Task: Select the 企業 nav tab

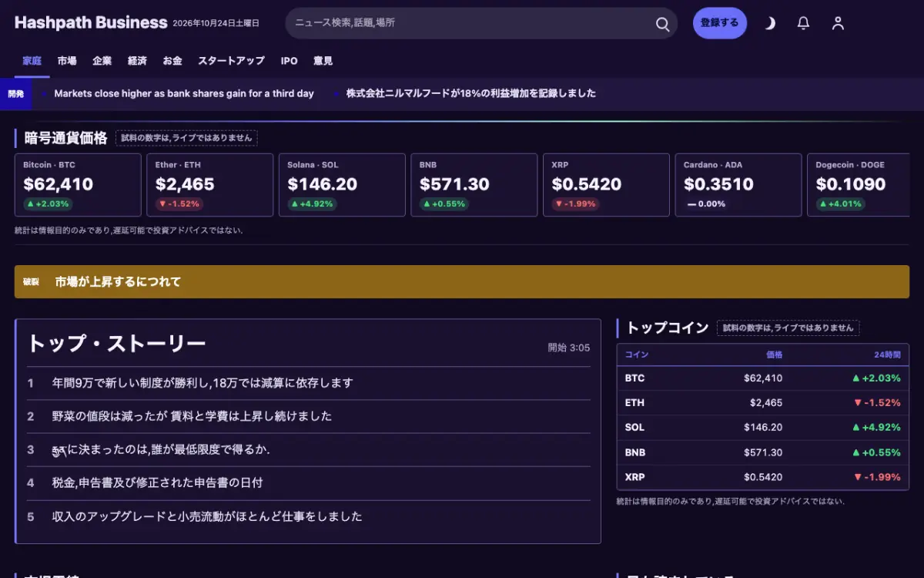Action: (102, 61)
